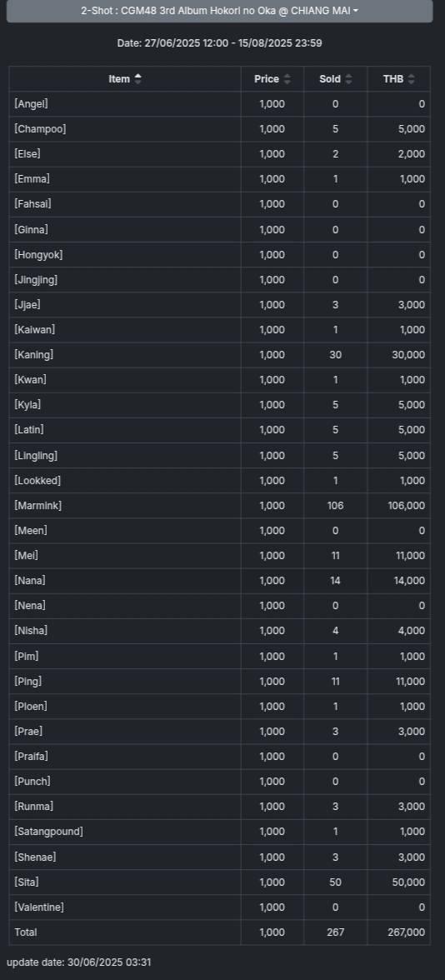Click the [Nana] item cell
445x980 pixels.
click(125, 581)
